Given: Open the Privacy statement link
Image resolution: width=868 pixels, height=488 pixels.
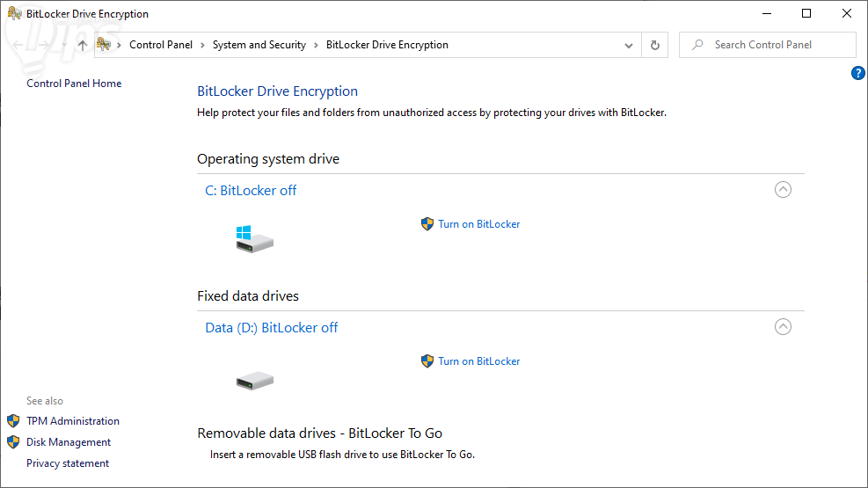Looking at the screenshot, I should (x=68, y=463).
